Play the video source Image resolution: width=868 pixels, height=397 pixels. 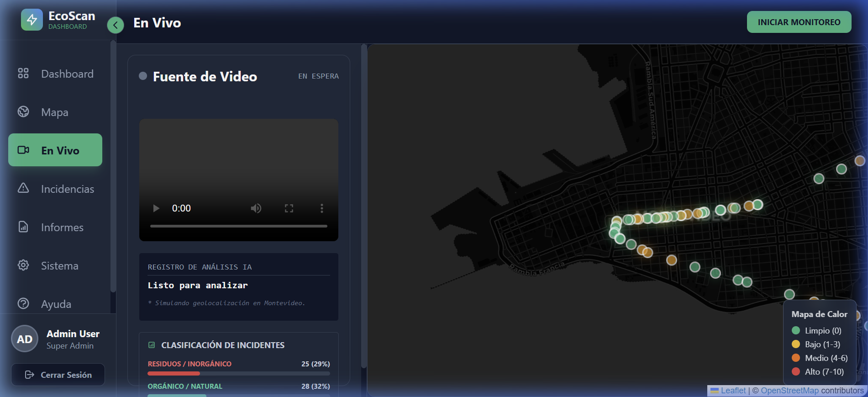click(156, 208)
